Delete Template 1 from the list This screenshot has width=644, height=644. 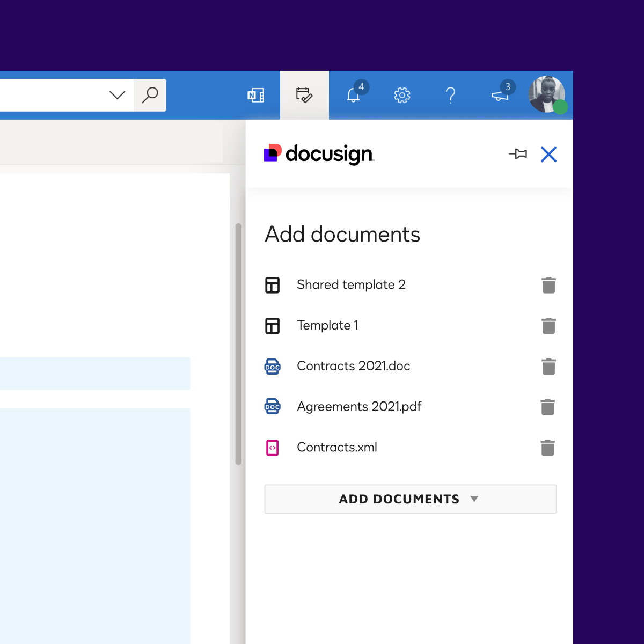click(x=548, y=326)
